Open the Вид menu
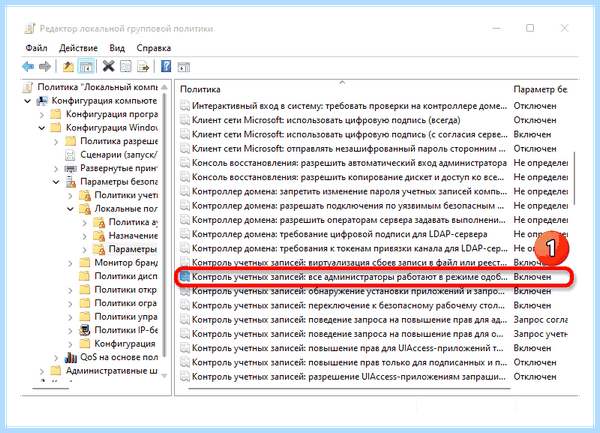This screenshot has height=433, width=600. 117,48
